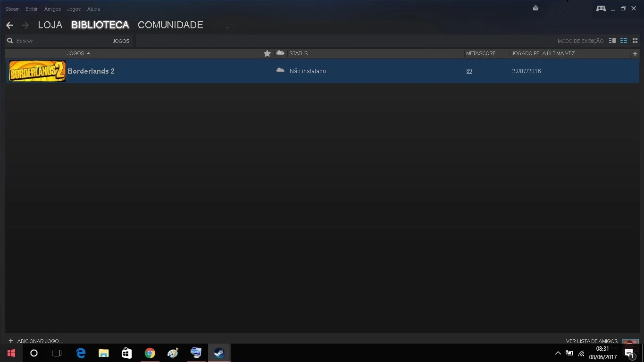
Task: Open the Metascore 89 link
Action: (x=469, y=71)
